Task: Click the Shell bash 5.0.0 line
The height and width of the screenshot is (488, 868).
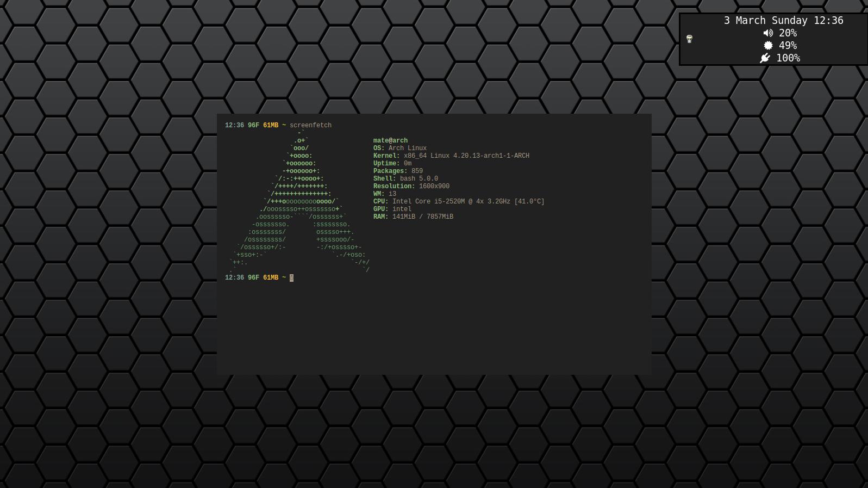Action: [x=405, y=178]
